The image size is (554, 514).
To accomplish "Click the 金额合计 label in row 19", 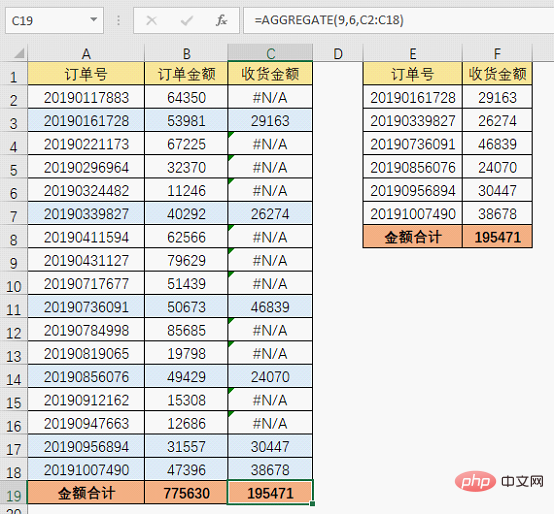I will coord(86,493).
